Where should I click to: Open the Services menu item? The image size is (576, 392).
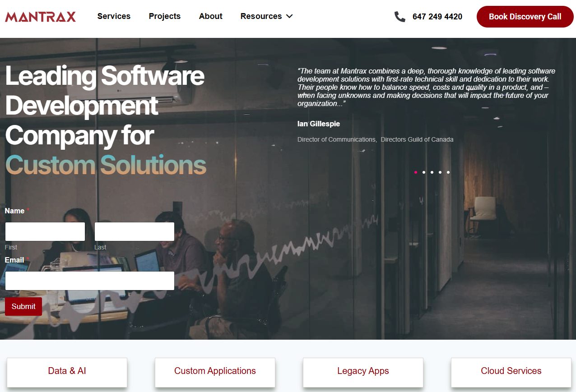[114, 16]
